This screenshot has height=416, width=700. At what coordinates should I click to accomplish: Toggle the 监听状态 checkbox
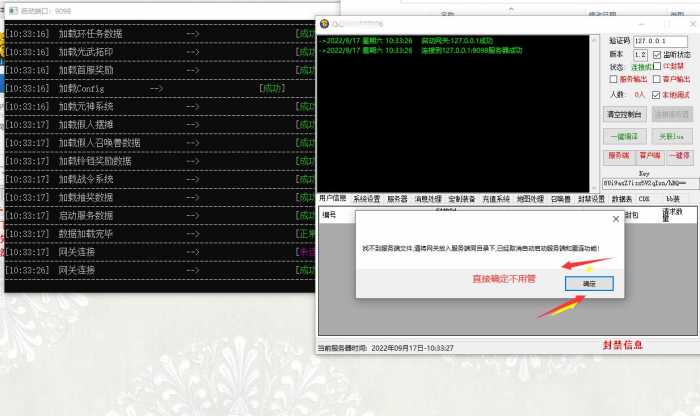(x=656, y=54)
